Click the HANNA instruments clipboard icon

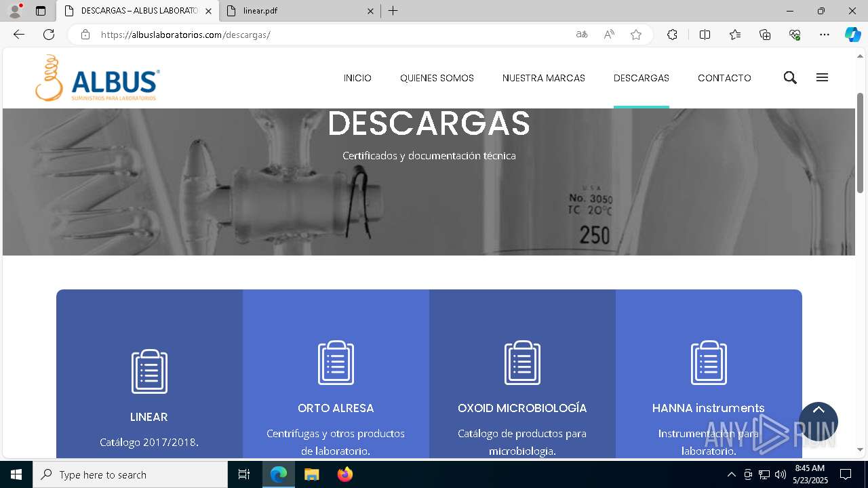(x=709, y=363)
